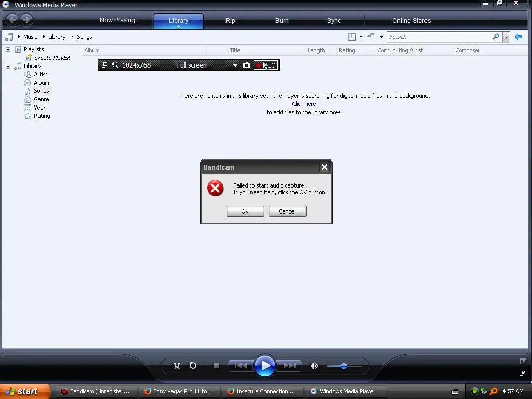Click OK in Bandicam dialog
This screenshot has width=532, height=399.
245,211
